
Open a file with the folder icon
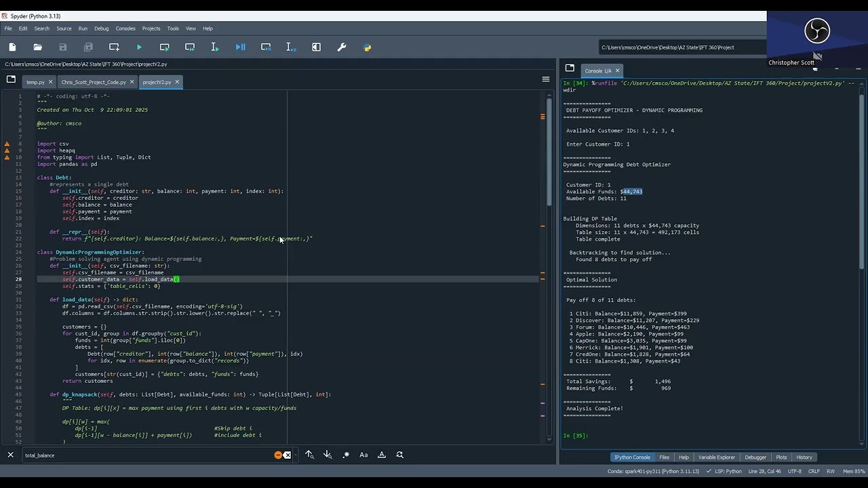tap(38, 47)
